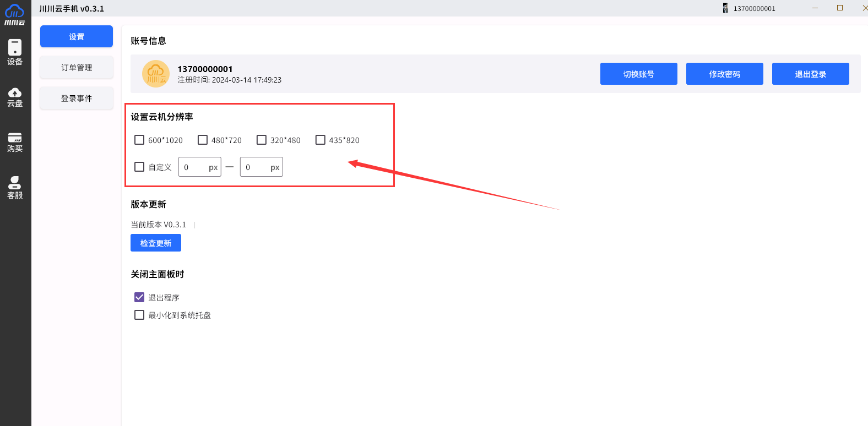Click the 川川云 logo at top-left
Screen dimensions: 868x426
(15, 14)
